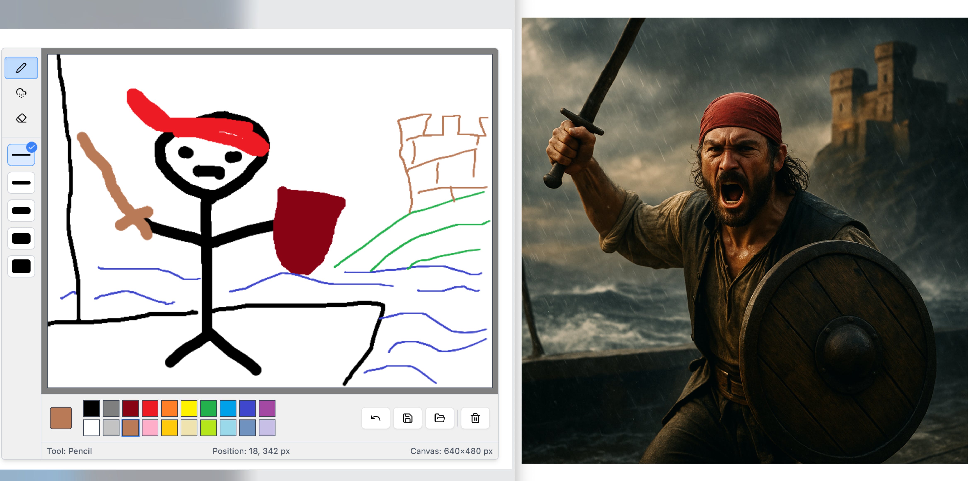Pick the green color swatch
The image size is (980, 481).
pos(208,408)
